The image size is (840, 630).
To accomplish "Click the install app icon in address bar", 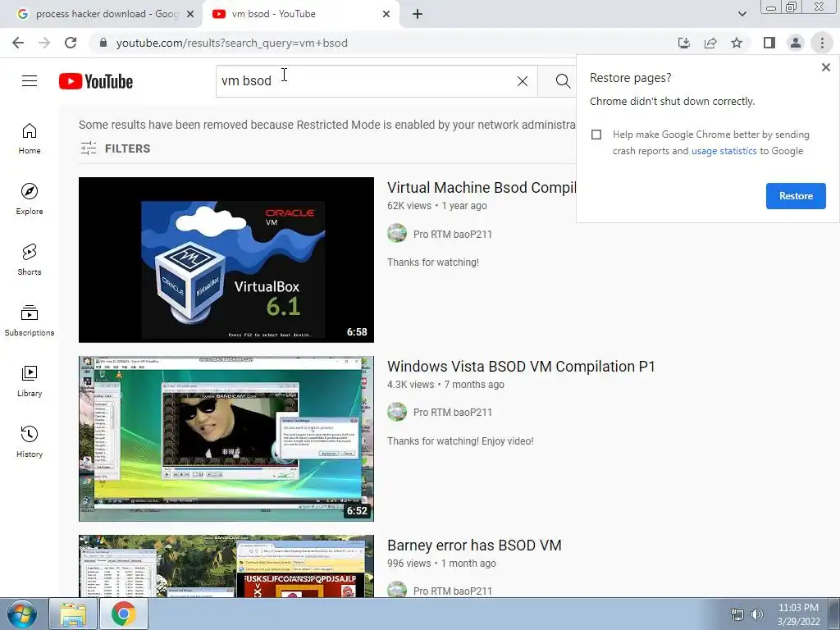I will (684, 43).
